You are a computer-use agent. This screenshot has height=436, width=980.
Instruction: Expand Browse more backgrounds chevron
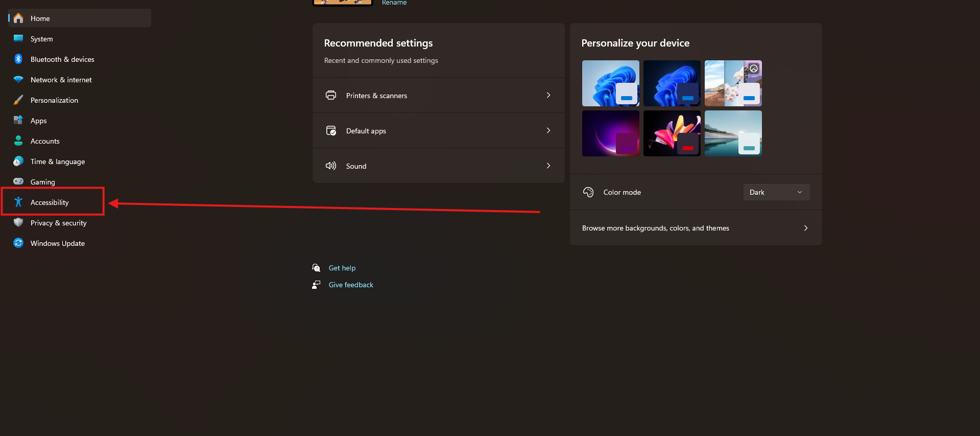click(x=806, y=228)
